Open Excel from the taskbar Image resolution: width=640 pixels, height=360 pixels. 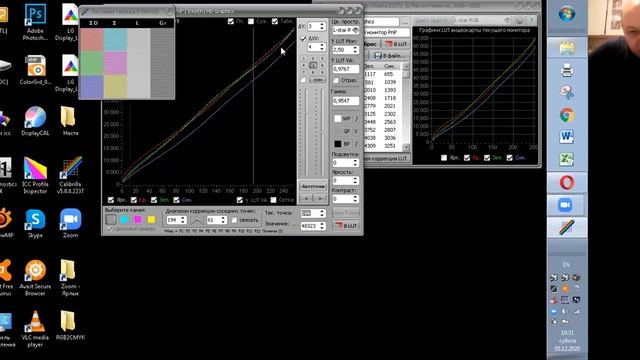tap(567, 159)
